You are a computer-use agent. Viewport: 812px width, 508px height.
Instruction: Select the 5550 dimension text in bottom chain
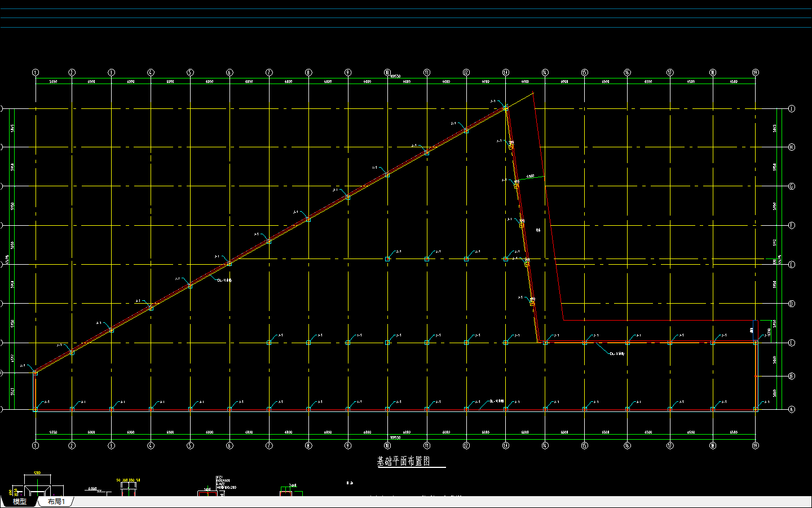point(53,432)
